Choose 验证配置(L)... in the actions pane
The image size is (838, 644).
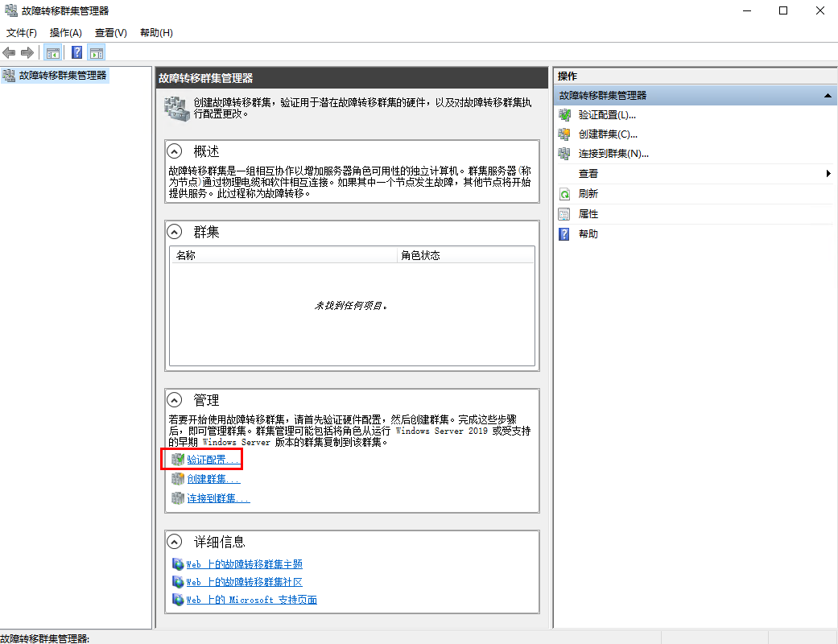(x=607, y=115)
